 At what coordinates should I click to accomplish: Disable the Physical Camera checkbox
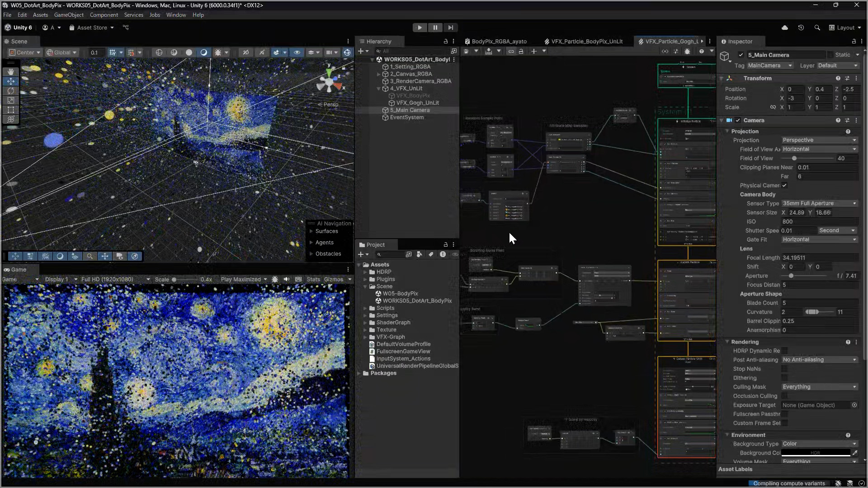click(x=784, y=185)
